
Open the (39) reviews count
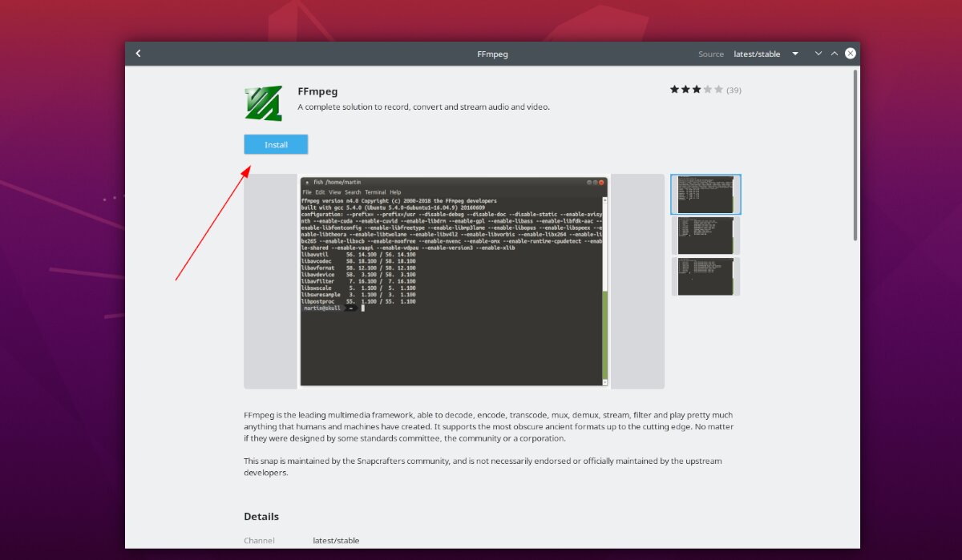pyautogui.click(x=734, y=91)
